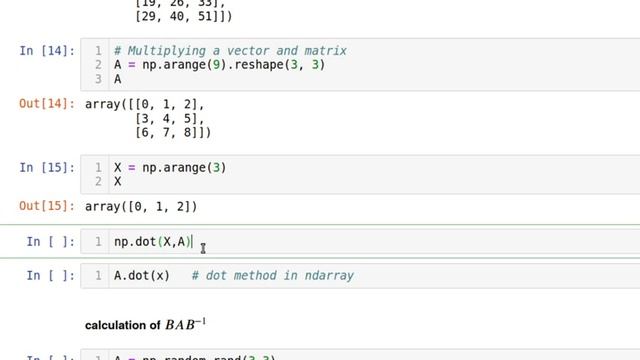
Task: Click output row [29, 40, 51]
Action: [183, 16]
